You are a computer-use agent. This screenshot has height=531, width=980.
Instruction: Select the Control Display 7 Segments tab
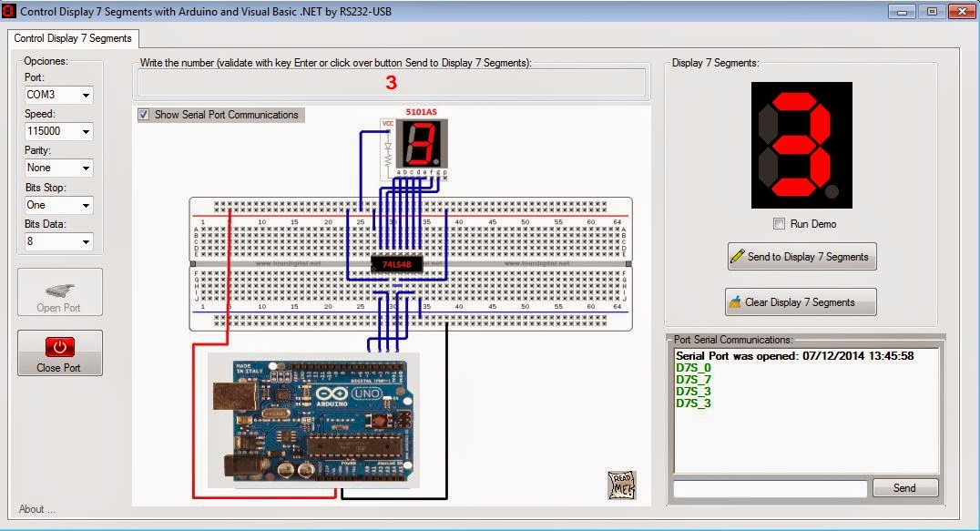pos(73,38)
